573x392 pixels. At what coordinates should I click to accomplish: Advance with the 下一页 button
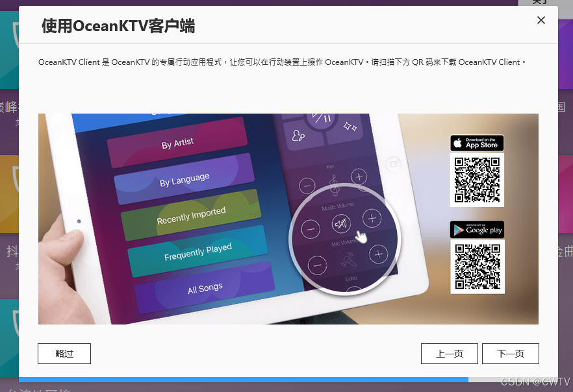pos(510,353)
